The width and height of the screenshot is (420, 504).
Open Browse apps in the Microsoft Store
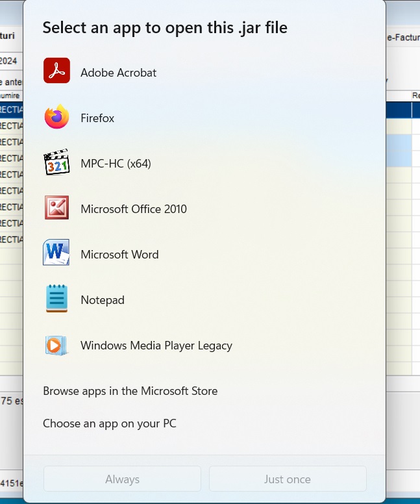click(130, 391)
